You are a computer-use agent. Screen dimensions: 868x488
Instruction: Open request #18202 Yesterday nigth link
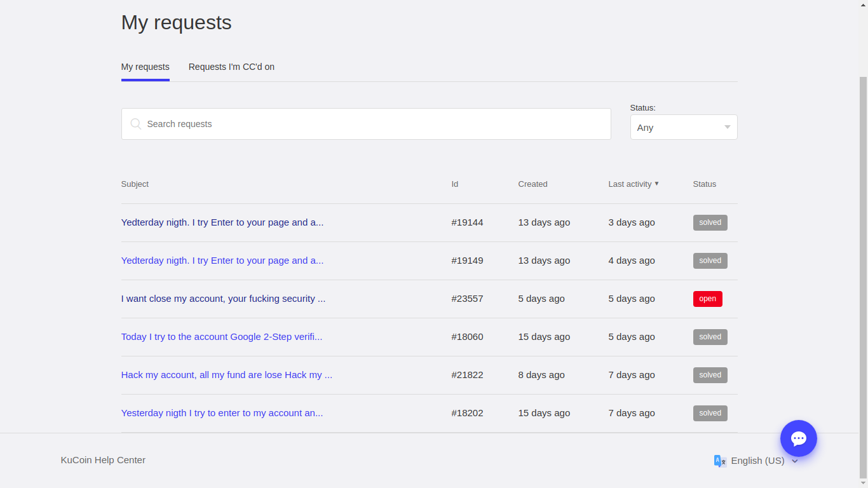222,413
